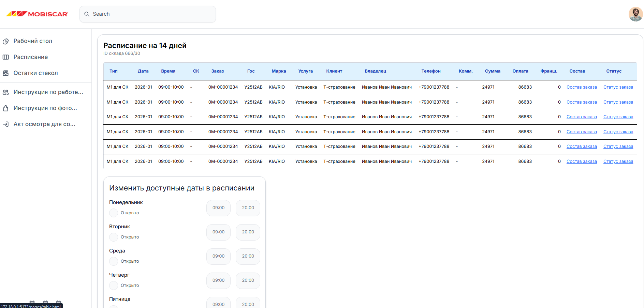Toggle Понедельник Открыто switch

[114, 213]
